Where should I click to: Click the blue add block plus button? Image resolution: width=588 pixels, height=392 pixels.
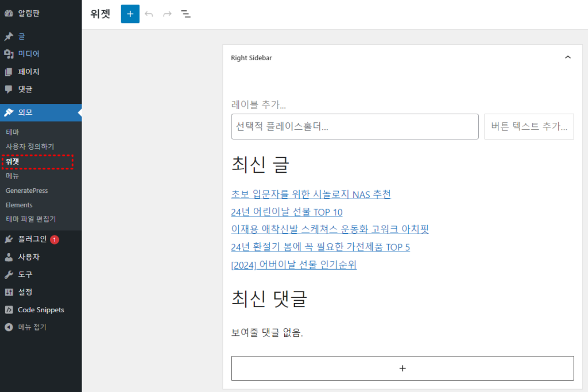tap(130, 14)
